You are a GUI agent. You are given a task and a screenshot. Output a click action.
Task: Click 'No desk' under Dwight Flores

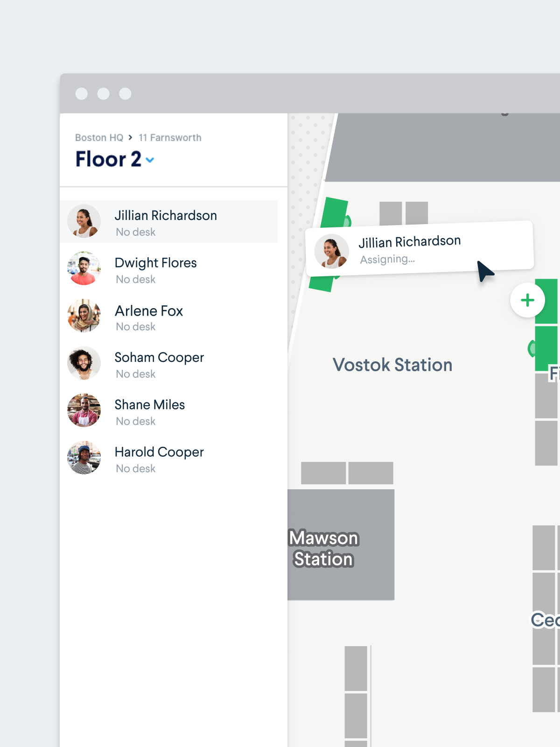(x=136, y=279)
